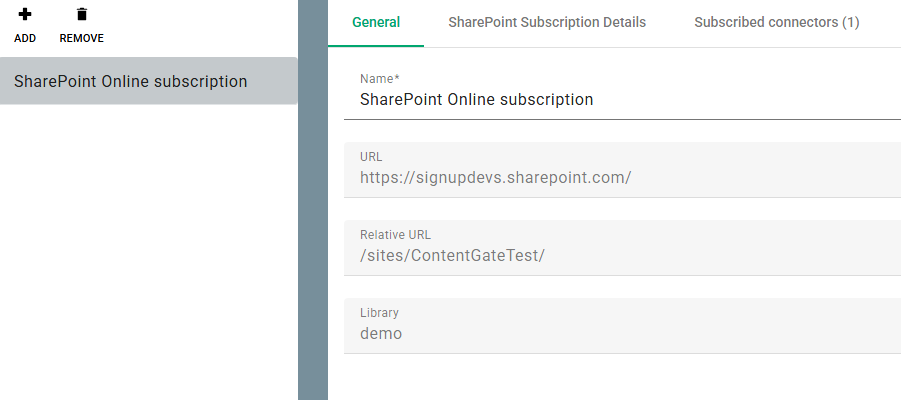Click the trash REMOVE icon
This screenshot has width=901, height=400.
[x=82, y=14]
